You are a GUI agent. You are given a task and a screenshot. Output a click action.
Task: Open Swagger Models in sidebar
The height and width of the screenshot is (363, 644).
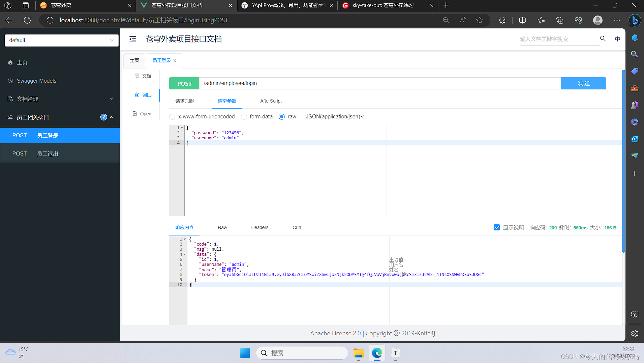click(60, 81)
